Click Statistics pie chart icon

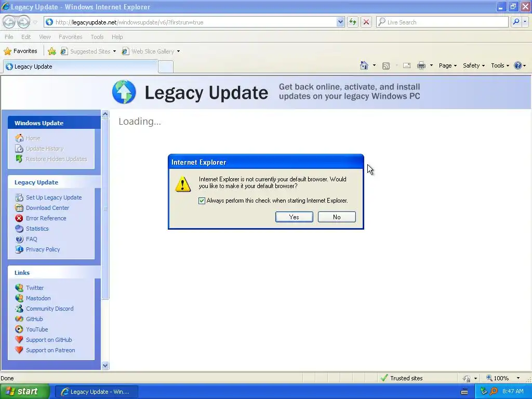(19, 229)
